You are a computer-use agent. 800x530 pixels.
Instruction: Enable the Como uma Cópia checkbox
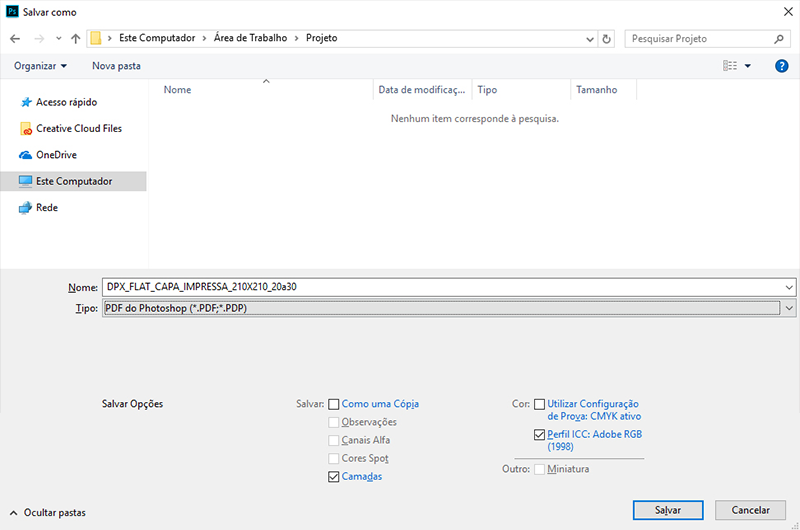(334, 404)
